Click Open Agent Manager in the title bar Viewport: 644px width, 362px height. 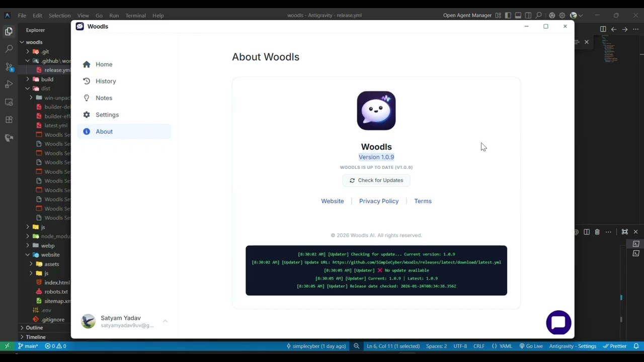(467, 16)
